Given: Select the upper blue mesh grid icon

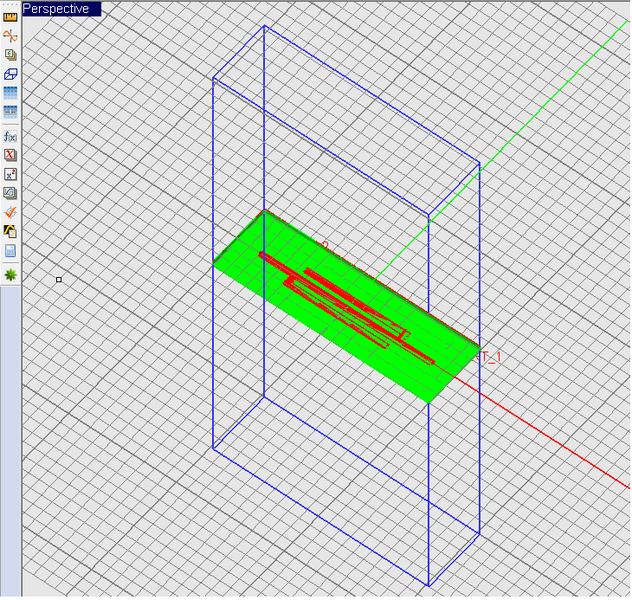Looking at the screenshot, I should [10, 93].
